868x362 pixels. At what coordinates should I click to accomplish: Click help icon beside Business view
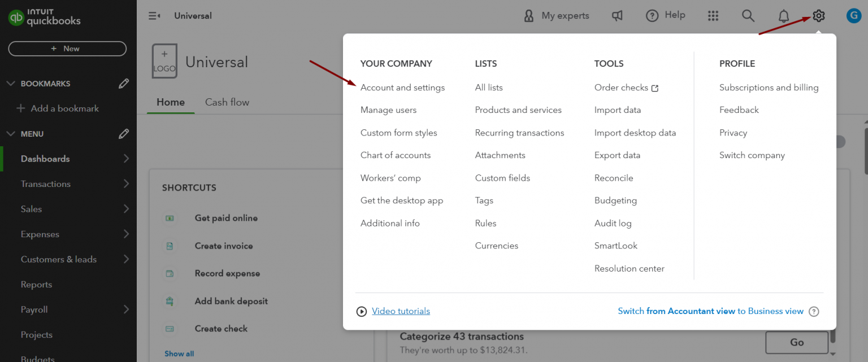814,311
